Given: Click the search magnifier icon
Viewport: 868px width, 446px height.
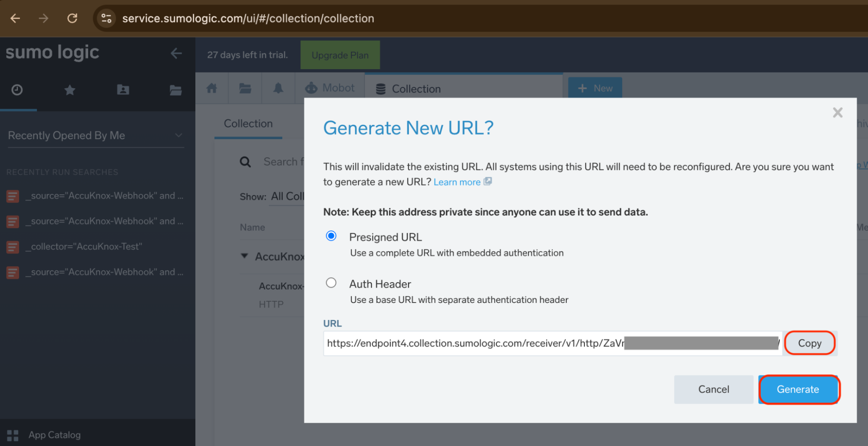Looking at the screenshot, I should 245,162.
